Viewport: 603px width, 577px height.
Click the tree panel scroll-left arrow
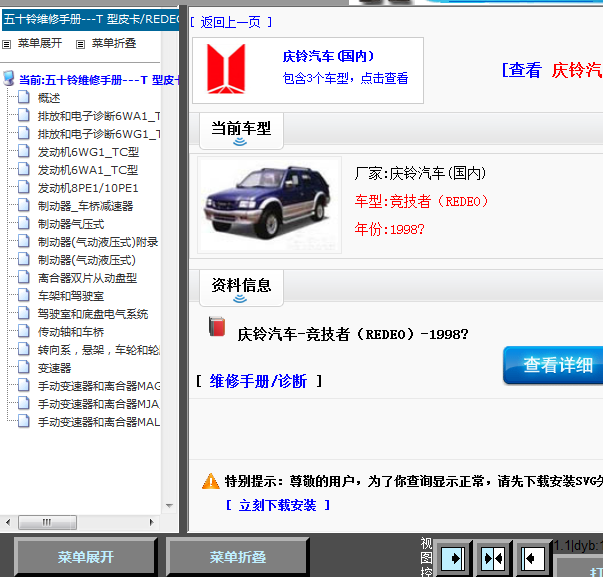click(x=8, y=522)
